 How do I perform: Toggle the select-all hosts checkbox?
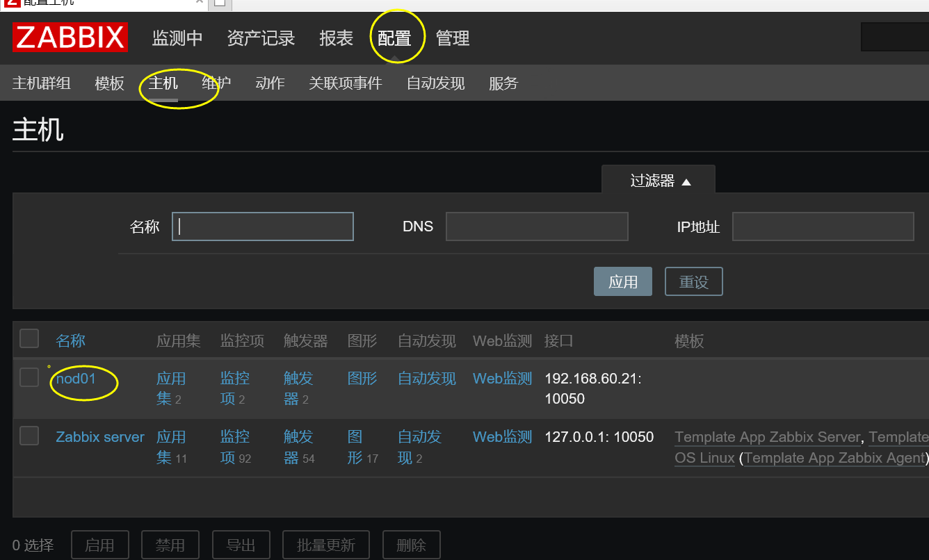click(x=29, y=339)
